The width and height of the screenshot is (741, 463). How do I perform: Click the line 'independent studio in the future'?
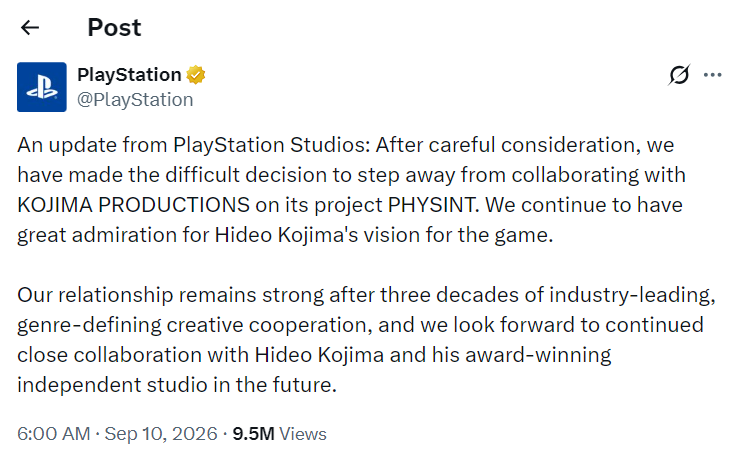coord(177,385)
